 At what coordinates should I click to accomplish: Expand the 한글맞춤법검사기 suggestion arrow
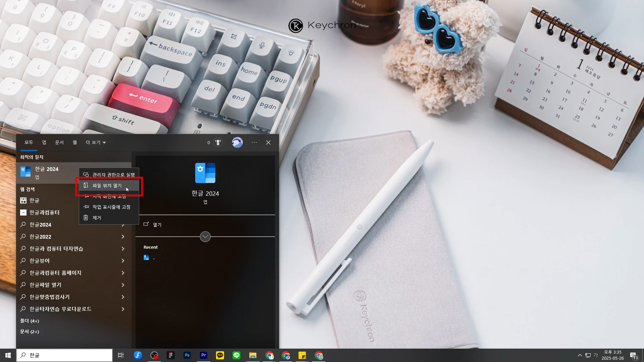pyautogui.click(x=123, y=297)
